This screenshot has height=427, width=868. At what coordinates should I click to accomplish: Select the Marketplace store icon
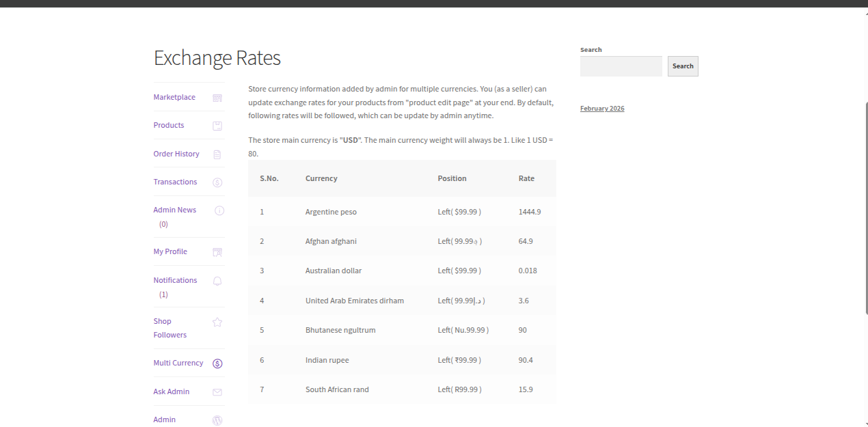217,98
